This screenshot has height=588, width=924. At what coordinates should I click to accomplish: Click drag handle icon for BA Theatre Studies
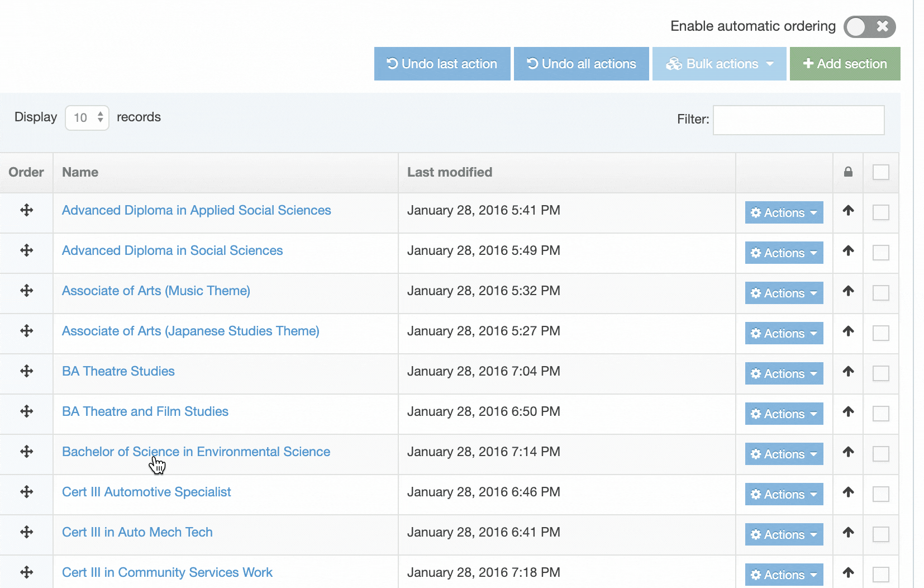[x=26, y=371]
